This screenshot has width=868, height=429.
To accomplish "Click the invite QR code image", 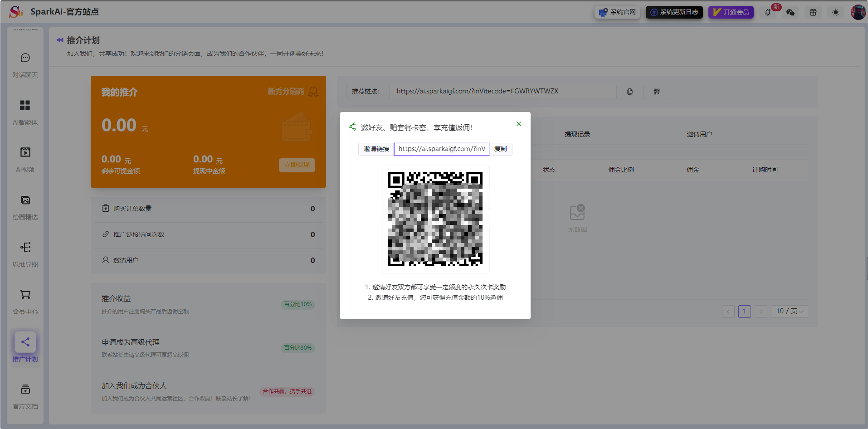I will pos(435,219).
